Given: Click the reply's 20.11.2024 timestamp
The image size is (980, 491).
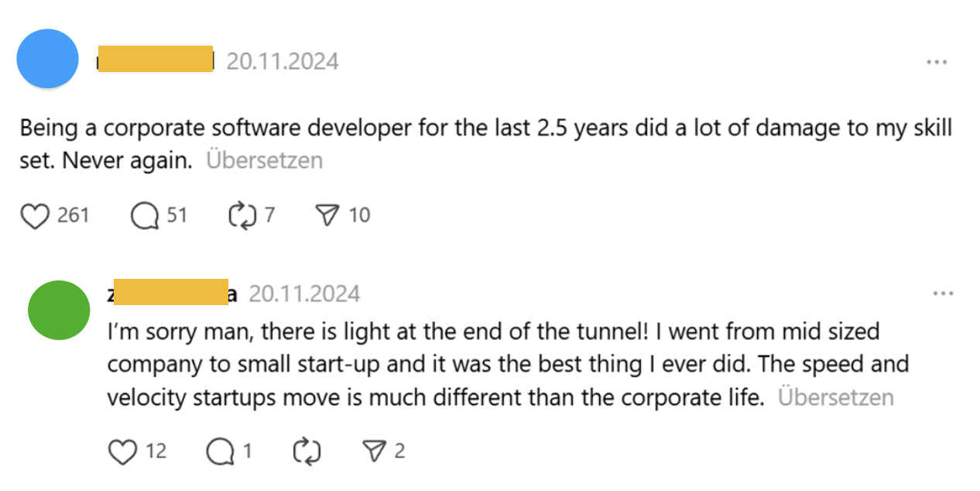Looking at the screenshot, I should (x=304, y=294).
